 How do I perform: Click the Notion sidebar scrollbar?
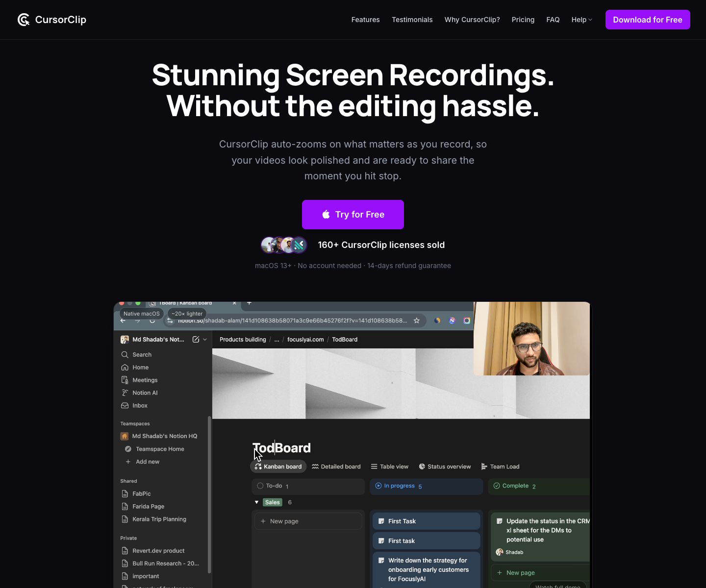(x=209, y=495)
